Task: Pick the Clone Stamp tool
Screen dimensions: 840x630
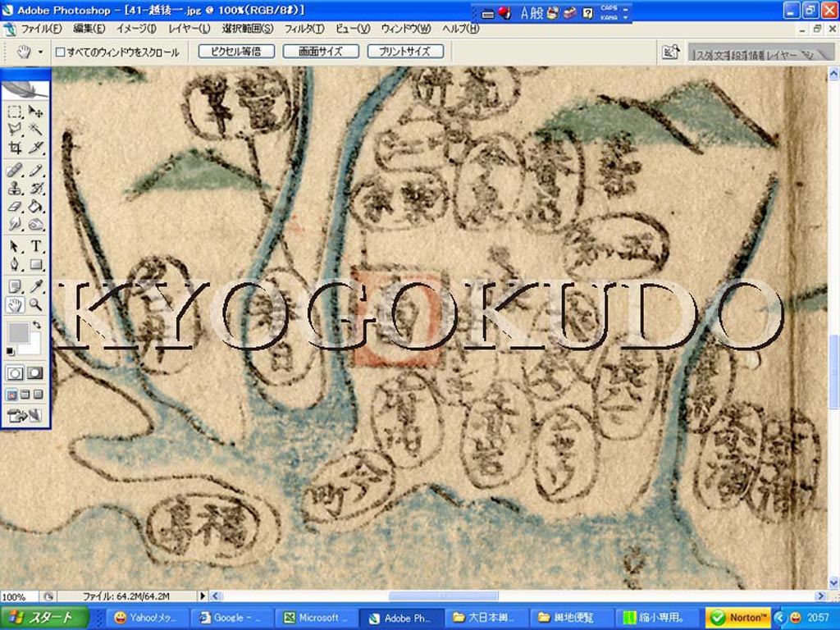Action: click(15, 188)
